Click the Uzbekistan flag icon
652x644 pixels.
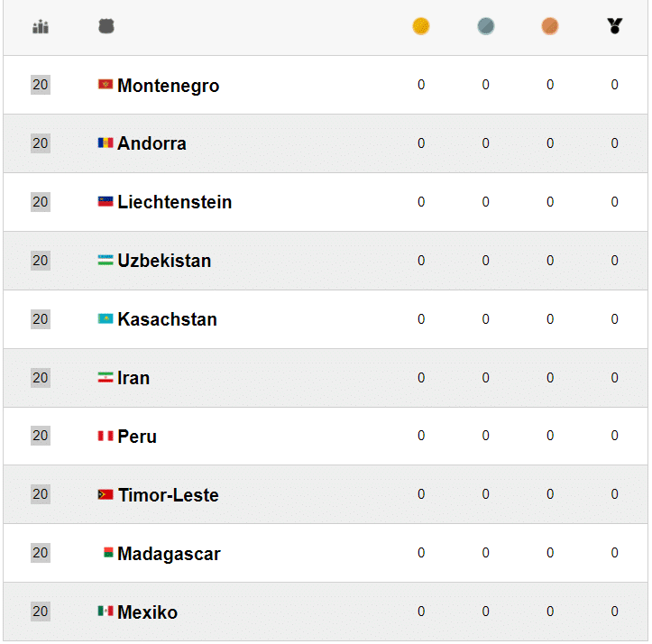(106, 261)
